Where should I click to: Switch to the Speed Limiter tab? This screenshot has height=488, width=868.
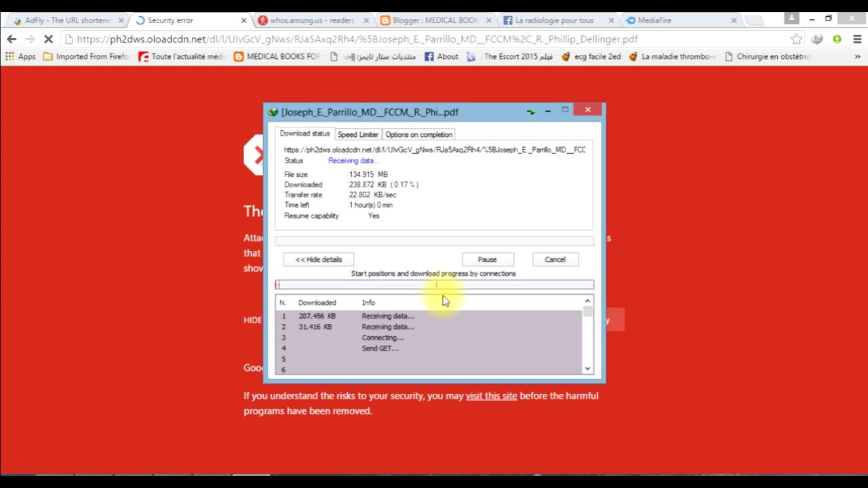(358, 134)
